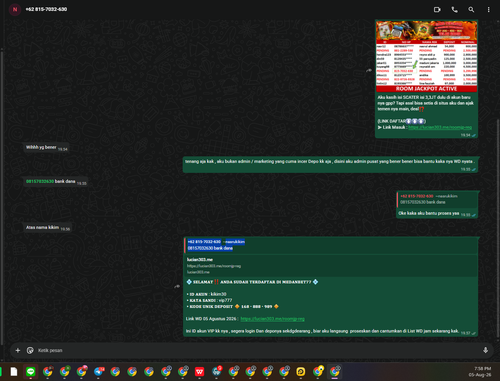Forward the lucian303.me link message
The image size is (500, 381).
[177, 286]
